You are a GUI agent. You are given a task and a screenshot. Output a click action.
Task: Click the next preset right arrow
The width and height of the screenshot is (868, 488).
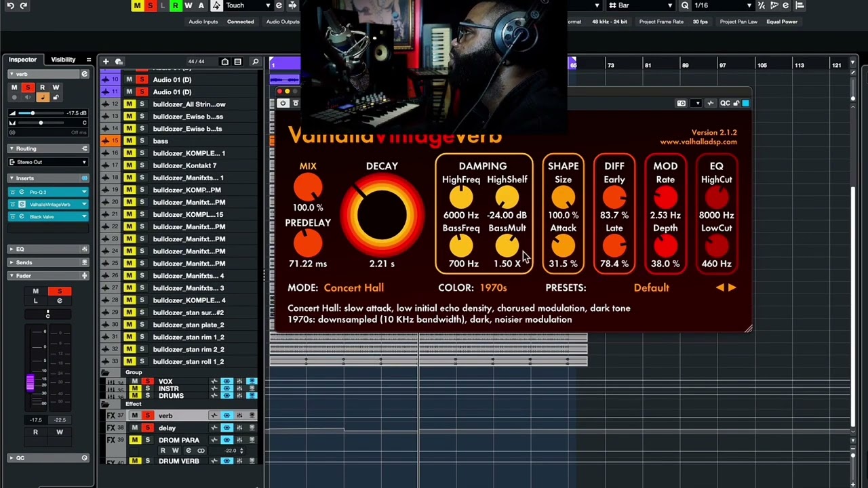(732, 287)
